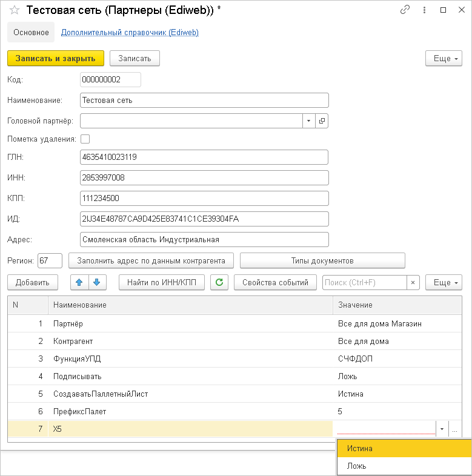Image resolution: width=472 pixels, height=476 pixels.
Task: Click into the Наименование input field
Action: pyautogui.click(x=204, y=100)
